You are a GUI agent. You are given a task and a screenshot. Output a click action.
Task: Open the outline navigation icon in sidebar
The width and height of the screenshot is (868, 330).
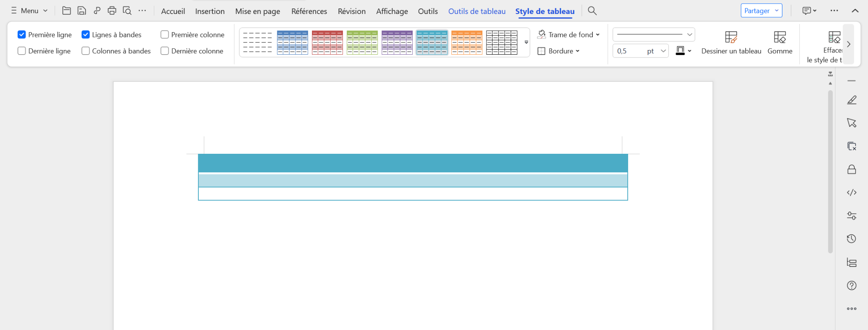tap(852, 262)
